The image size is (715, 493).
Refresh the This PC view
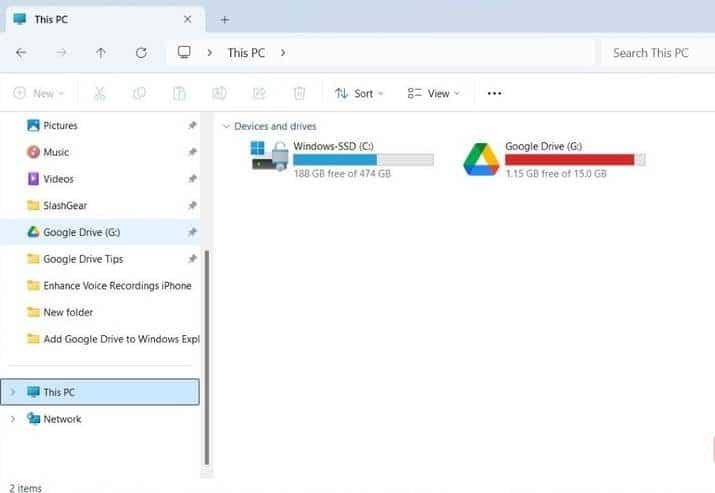[141, 53]
